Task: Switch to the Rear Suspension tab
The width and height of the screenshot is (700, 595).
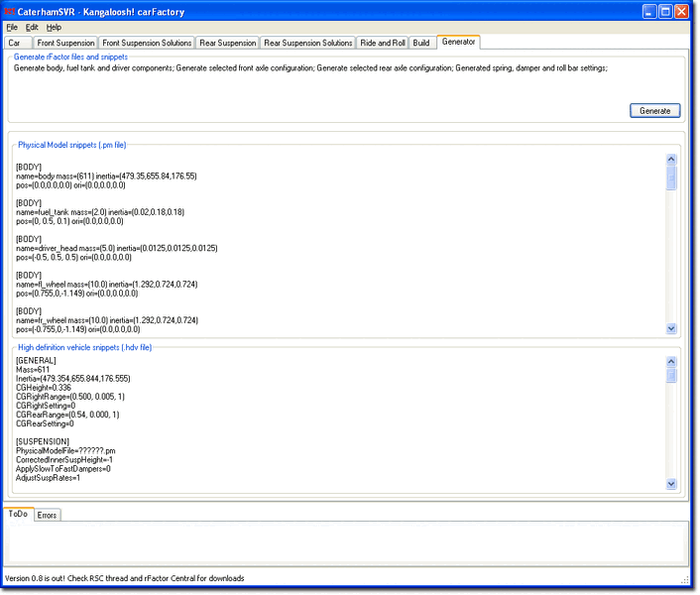Action: click(x=228, y=43)
